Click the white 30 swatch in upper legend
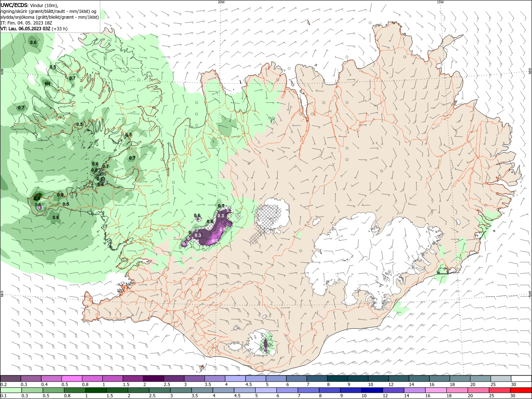Viewport: 532px width, 399px height. (x=521, y=378)
